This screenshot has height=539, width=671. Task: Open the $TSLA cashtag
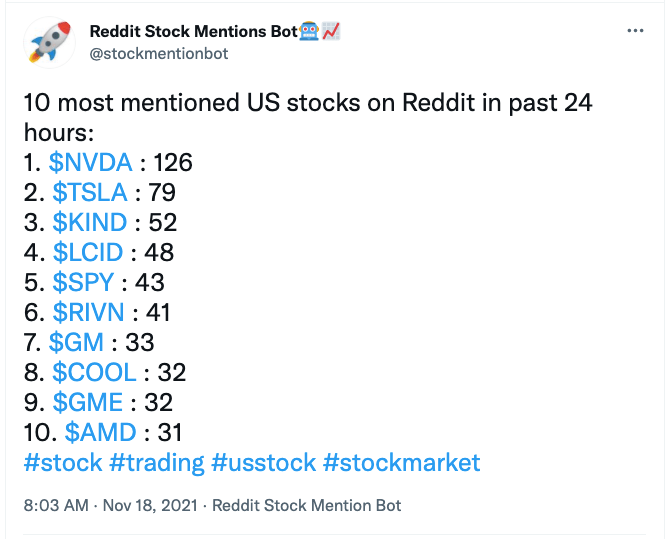click(87, 193)
